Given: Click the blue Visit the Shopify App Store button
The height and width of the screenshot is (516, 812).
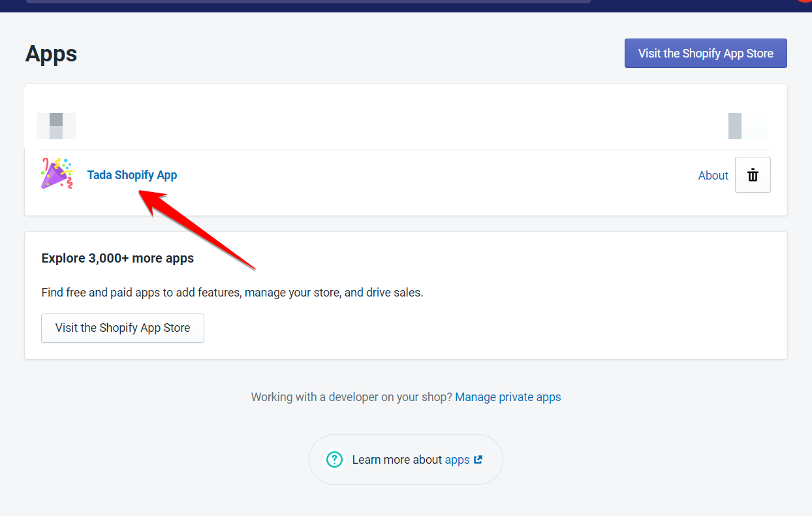Looking at the screenshot, I should point(706,54).
